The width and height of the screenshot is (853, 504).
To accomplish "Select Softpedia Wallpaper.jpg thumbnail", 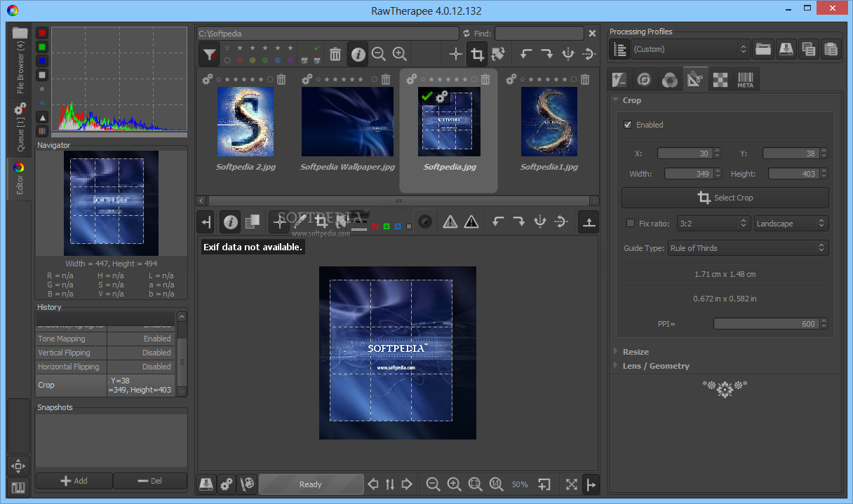I will (x=348, y=122).
